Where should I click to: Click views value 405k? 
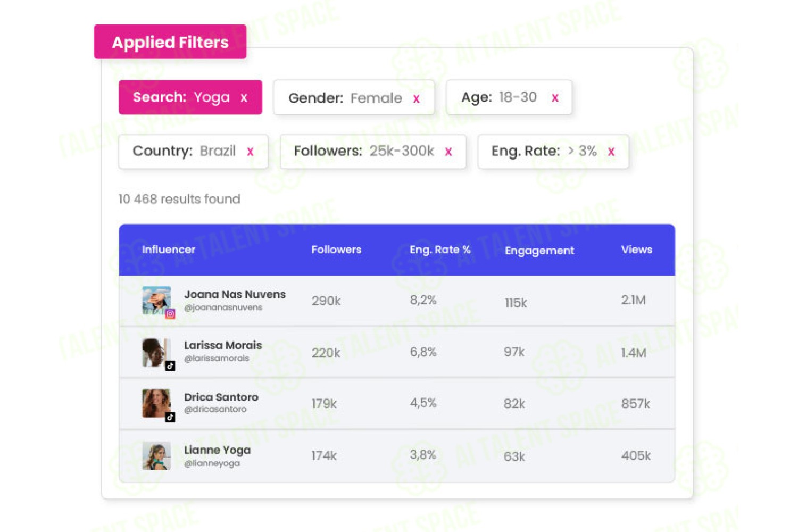tap(636, 455)
